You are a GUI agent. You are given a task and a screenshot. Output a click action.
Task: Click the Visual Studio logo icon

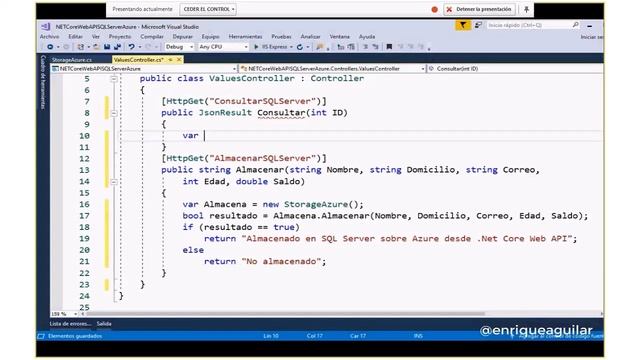click(45, 27)
